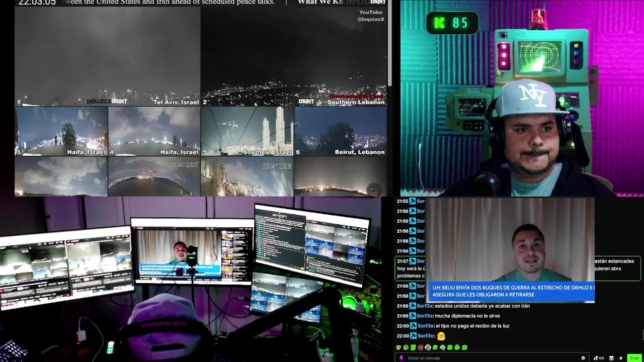This screenshot has height=362, width=644.
Task: Pick the tan face emote at the row start
Action: [398, 347]
